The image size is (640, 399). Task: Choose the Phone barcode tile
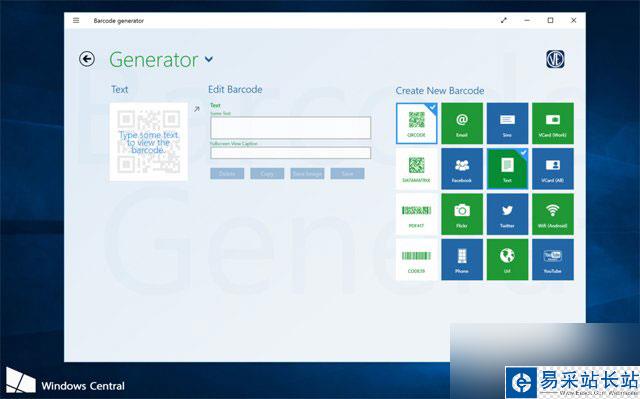pyautogui.click(x=462, y=259)
